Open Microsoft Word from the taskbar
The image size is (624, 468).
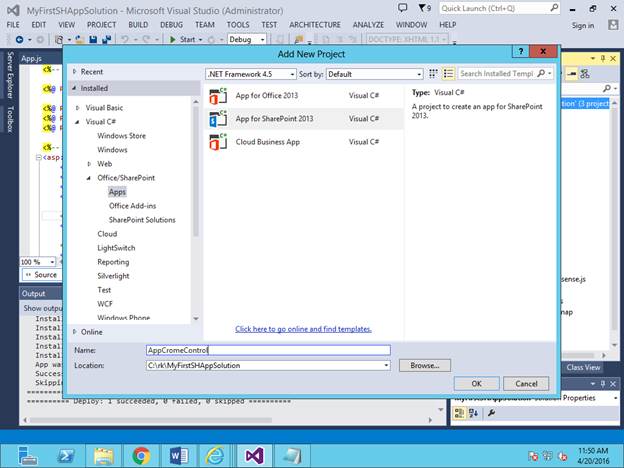(179, 456)
